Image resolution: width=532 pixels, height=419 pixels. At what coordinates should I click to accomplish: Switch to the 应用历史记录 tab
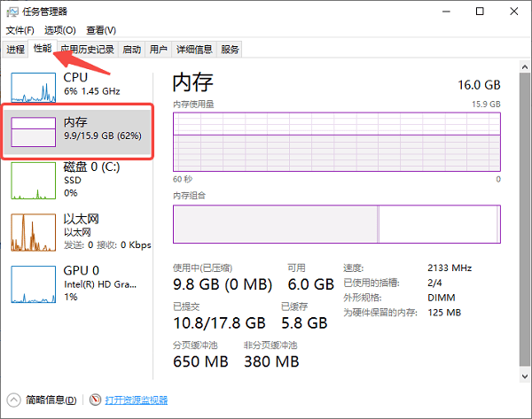tap(87, 50)
